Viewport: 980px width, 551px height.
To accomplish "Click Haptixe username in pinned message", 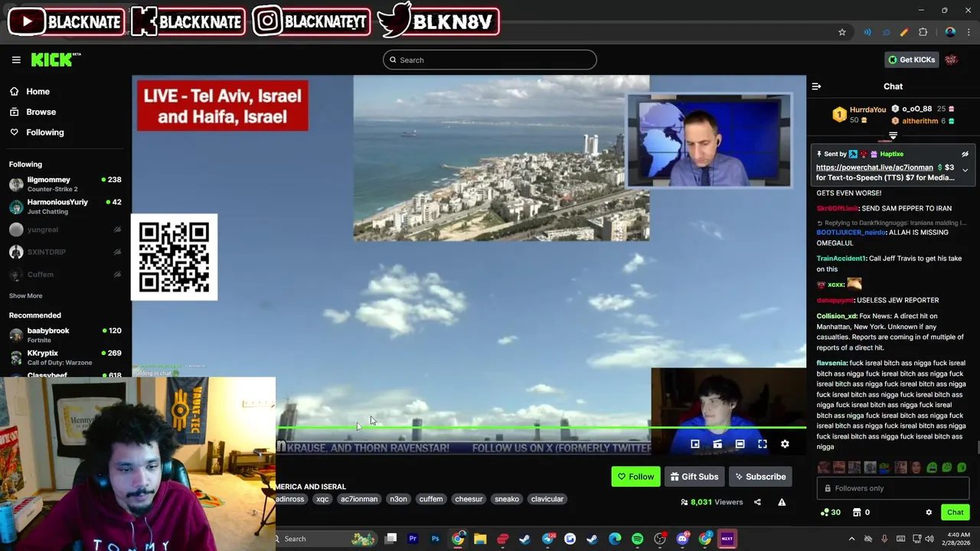I will pos(892,154).
